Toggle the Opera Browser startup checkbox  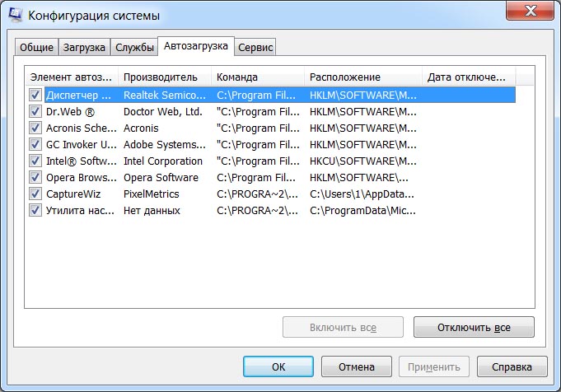pyautogui.click(x=35, y=177)
